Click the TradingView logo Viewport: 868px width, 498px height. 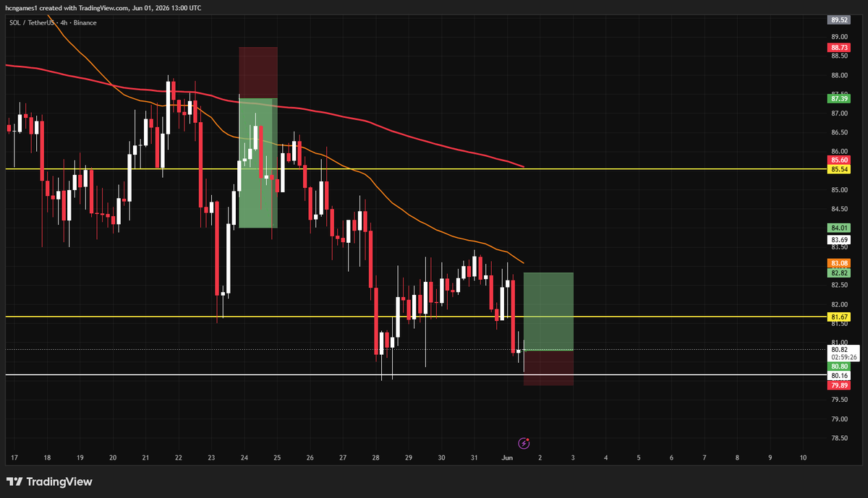click(x=49, y=482)
